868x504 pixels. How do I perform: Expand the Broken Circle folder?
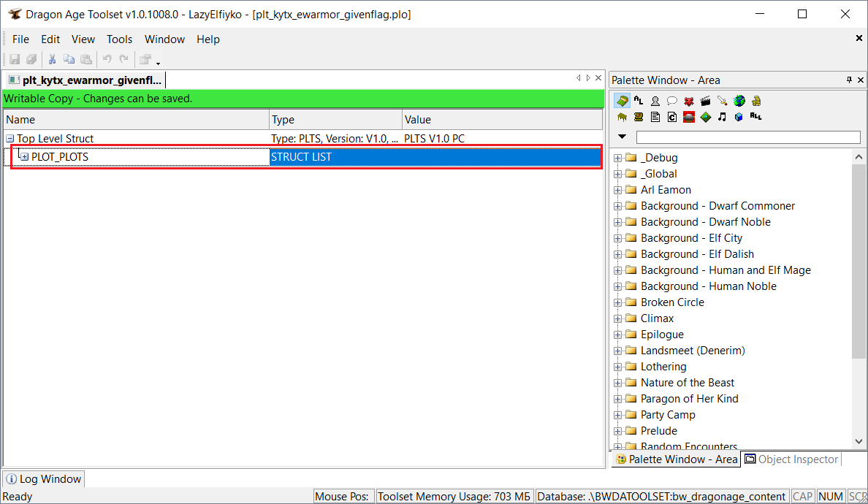[x=618, y=302]
